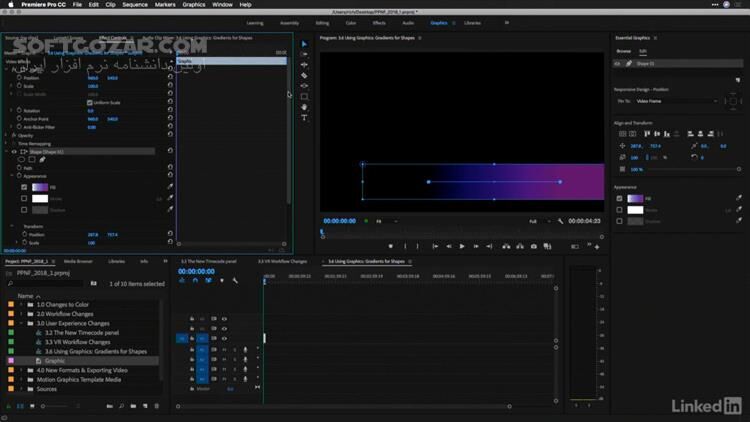The height and width of the screenshot is (422, 750).
Task: Enable Stroke checkbox in Effect Controls
Action: click(x=24, y=198)
